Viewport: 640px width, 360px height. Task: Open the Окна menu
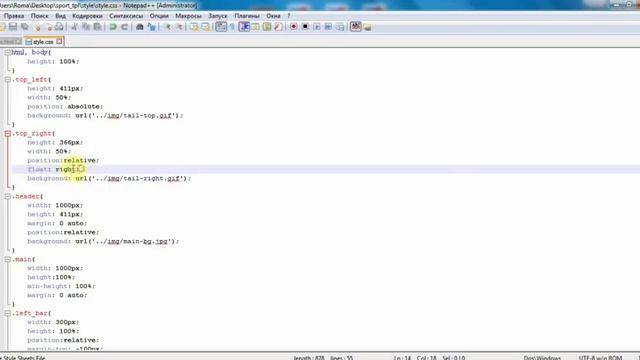pos(273,16)
